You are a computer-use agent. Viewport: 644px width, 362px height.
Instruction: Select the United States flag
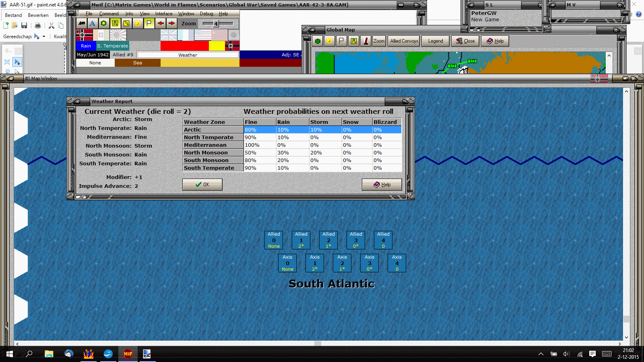point(202,35)
